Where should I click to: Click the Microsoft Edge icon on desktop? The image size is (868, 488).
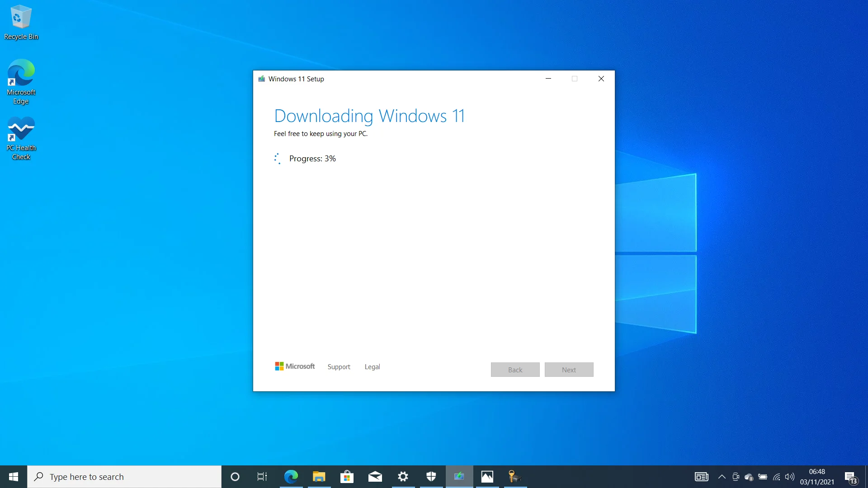click(20, 73)
